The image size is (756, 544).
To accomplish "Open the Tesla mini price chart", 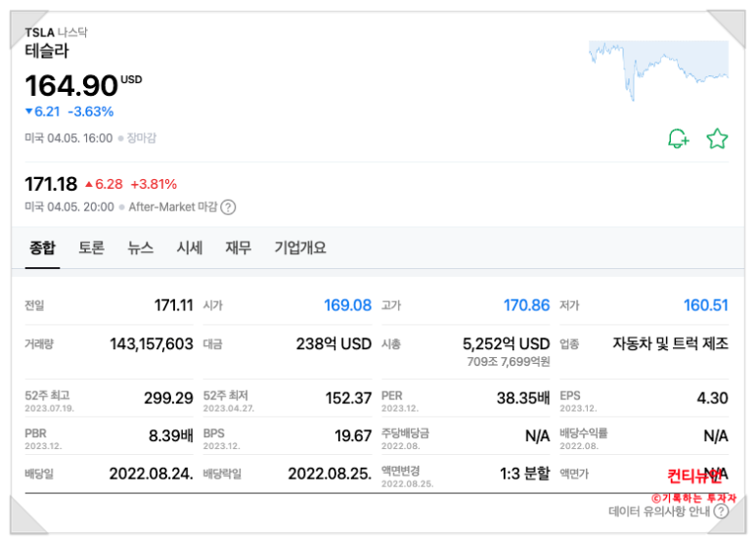I will (658, 70).
